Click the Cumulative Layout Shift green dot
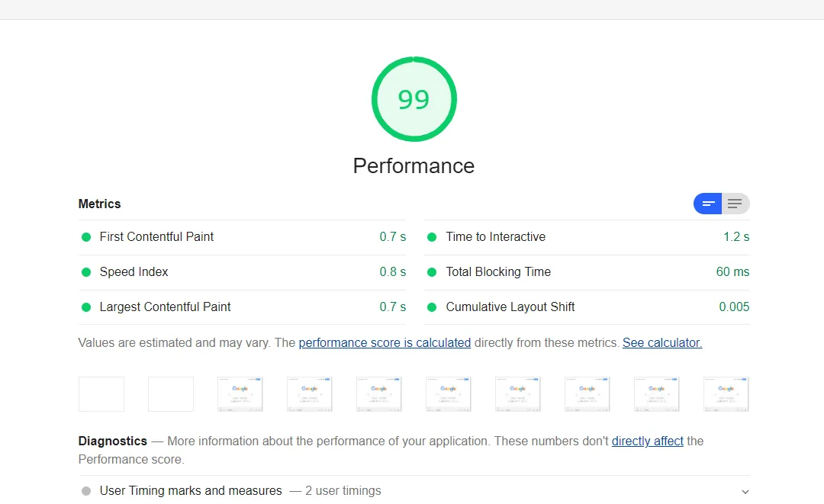The width and height of the screenshot is (824, 504). click(x=432, y=307)
